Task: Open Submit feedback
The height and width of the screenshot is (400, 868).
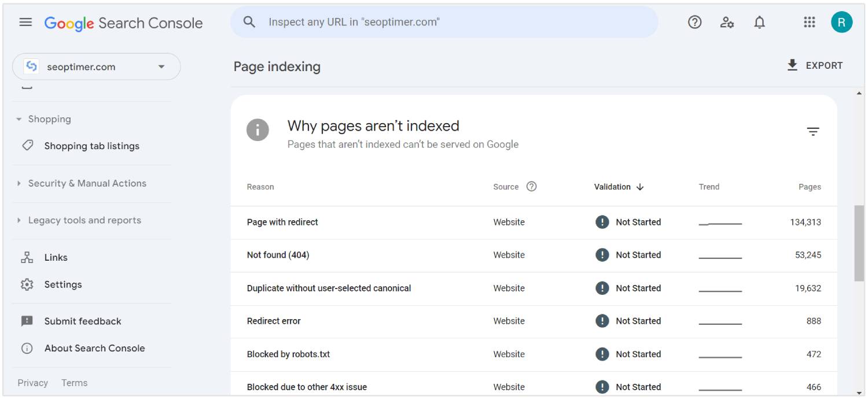Action: (x=82, y=321)
